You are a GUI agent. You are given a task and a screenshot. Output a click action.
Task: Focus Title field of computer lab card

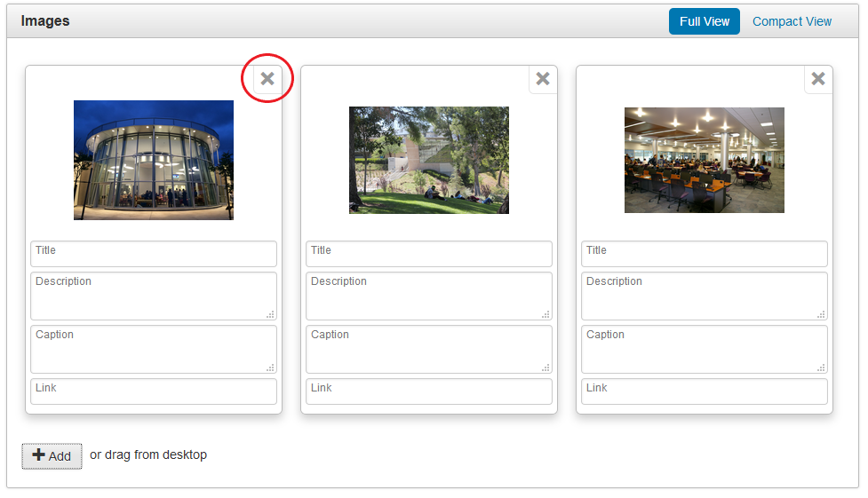[705, 253]
